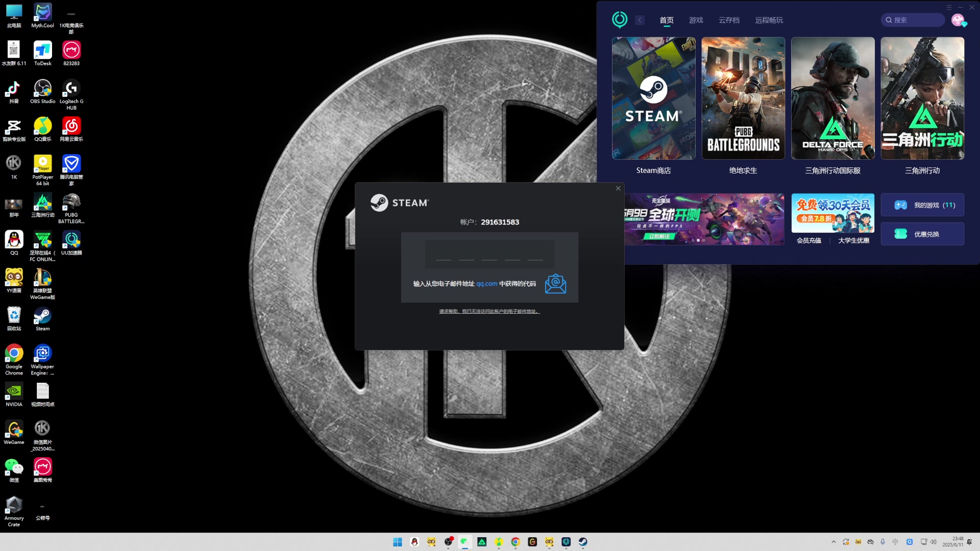Click the Chrome icon in the taskbar
This screenshot has width=980, height=551.
pyautogui.click(x=516, y=542)
